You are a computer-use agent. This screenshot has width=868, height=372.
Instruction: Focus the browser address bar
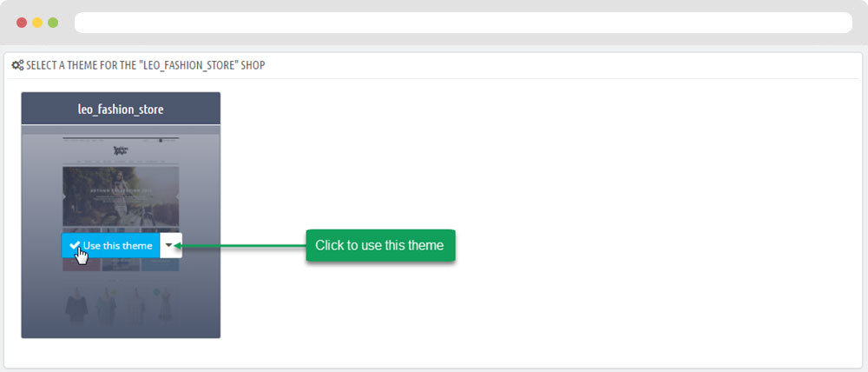[x=464, y=23]
